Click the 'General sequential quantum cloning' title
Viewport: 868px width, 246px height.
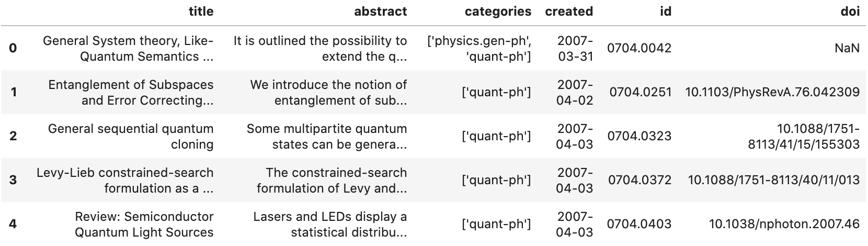(x=131, y=136)
